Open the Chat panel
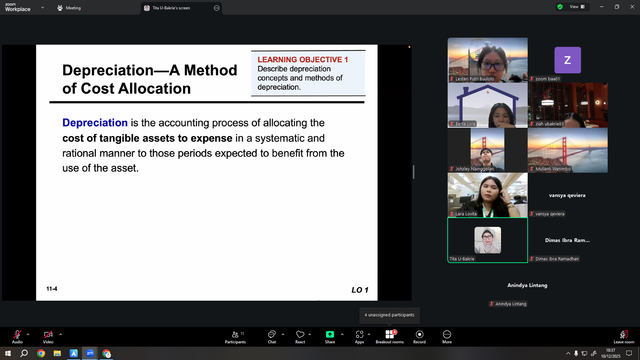 click(272, 337)
